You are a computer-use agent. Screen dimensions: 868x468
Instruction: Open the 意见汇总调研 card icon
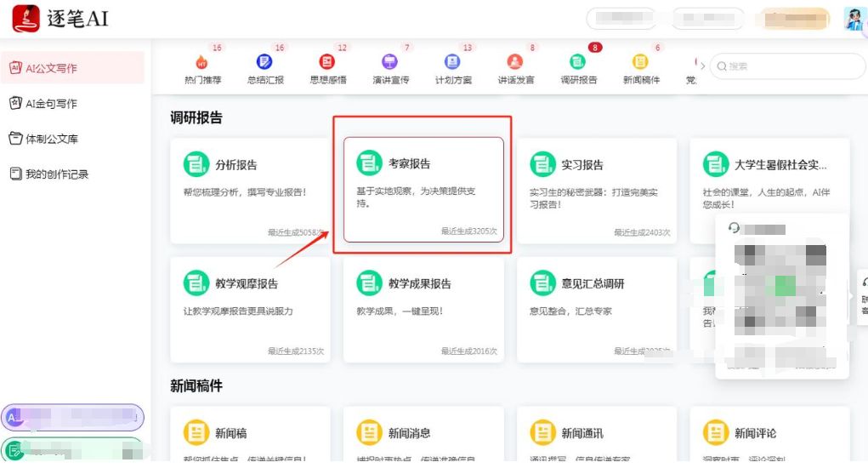(x=542, y=283)
